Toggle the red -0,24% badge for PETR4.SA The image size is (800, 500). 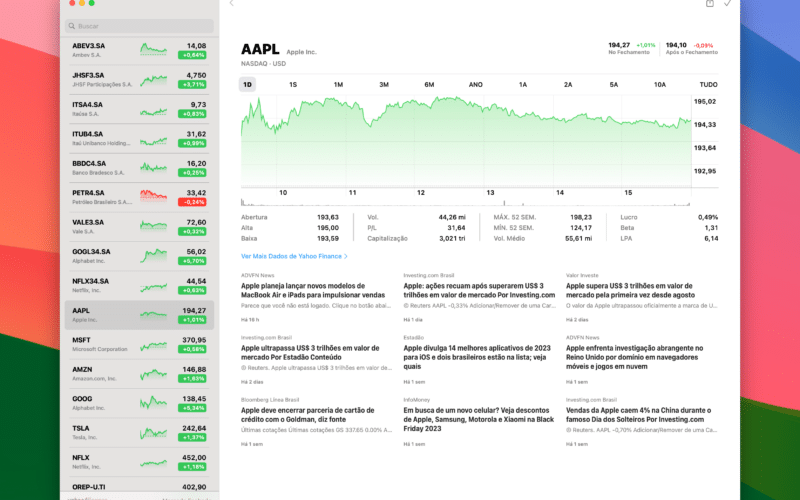(192, 202)
